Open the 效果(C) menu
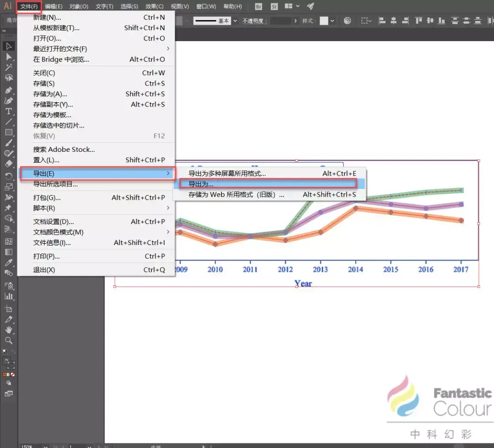 tap(155, 6)
